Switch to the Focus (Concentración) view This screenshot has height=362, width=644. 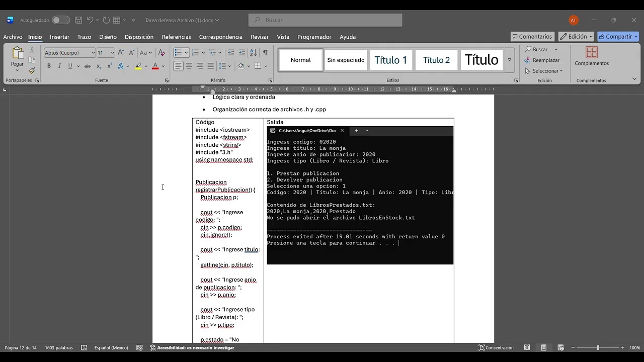(496, 347)
